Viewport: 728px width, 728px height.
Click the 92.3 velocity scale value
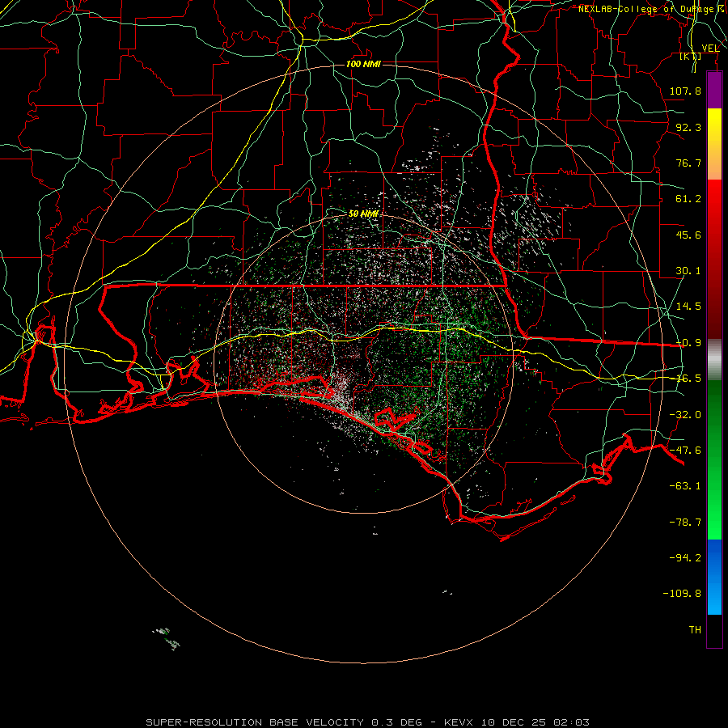688,127
